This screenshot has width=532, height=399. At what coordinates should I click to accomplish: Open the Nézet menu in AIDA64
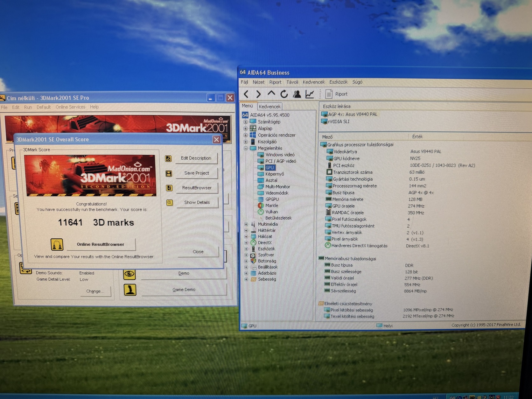258,82
